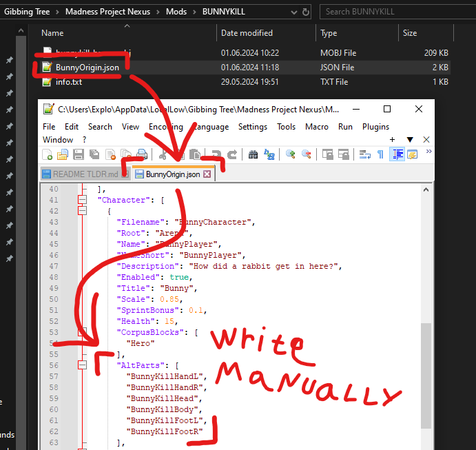476x450 pixels.
Task: Collapse the brace fold on line 42
Action: [x=82, y=211]
